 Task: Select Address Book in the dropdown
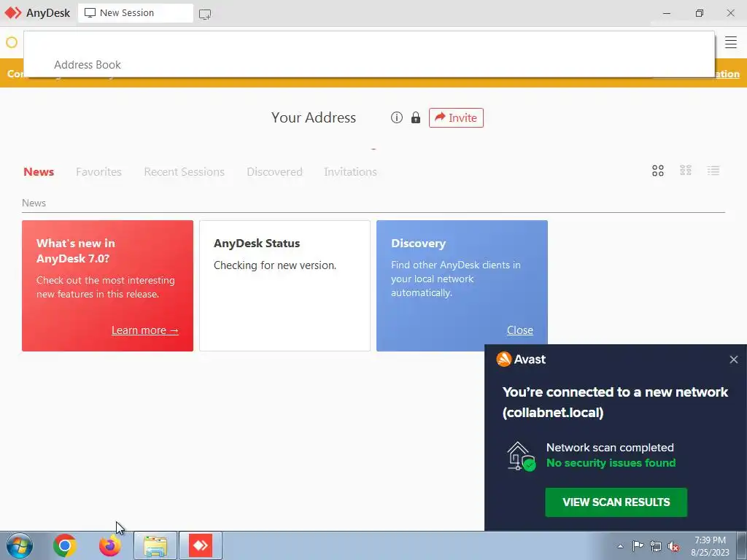88,65
